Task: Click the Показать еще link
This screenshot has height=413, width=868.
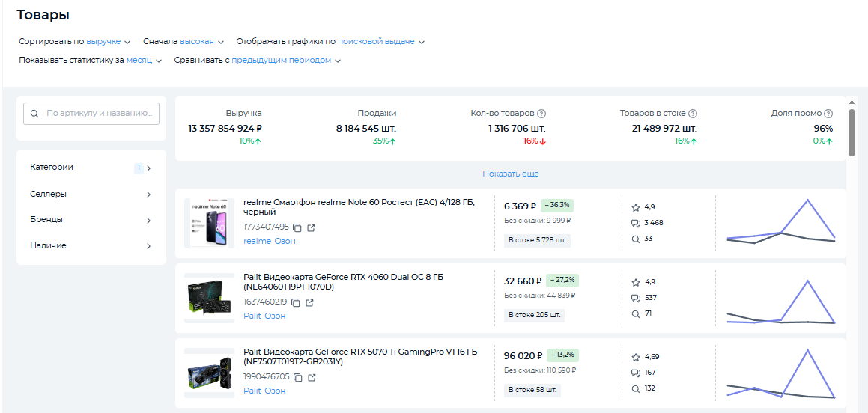Action: (x=511, y=174)
